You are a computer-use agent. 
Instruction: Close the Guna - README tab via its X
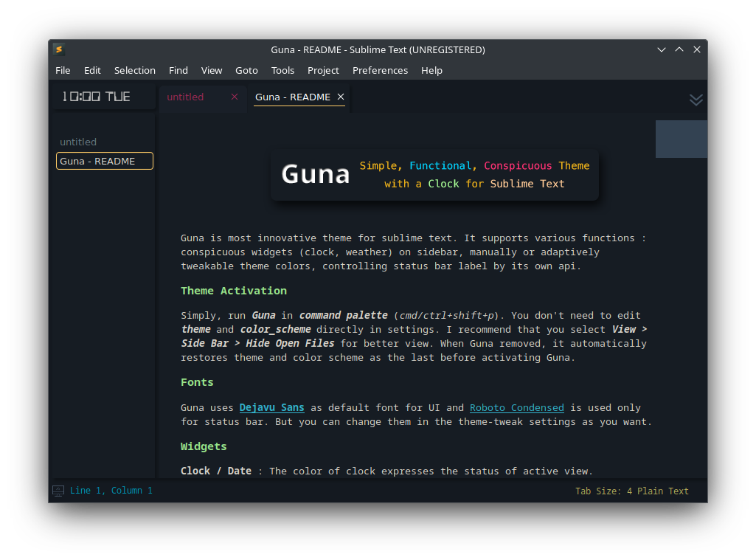click(340, 96)
